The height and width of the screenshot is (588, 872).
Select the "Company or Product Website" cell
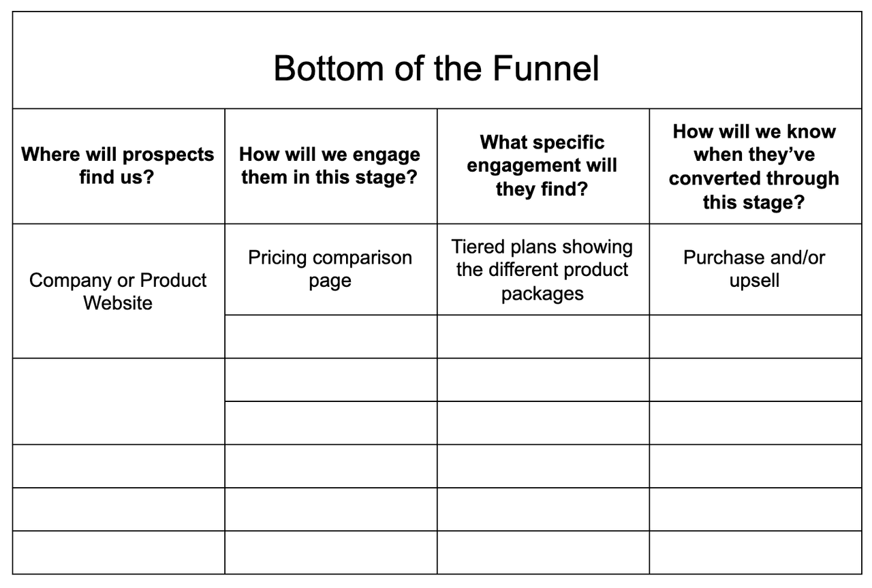tap(118, 291)
